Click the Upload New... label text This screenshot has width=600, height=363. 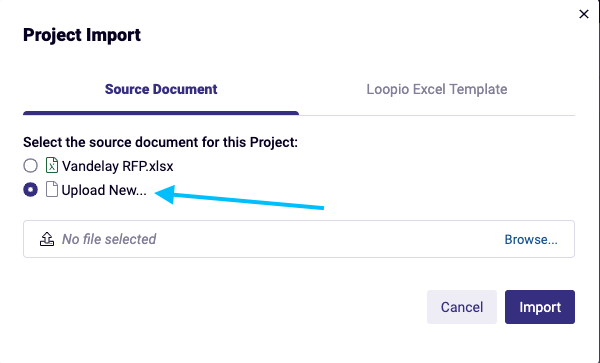[104, 190]
